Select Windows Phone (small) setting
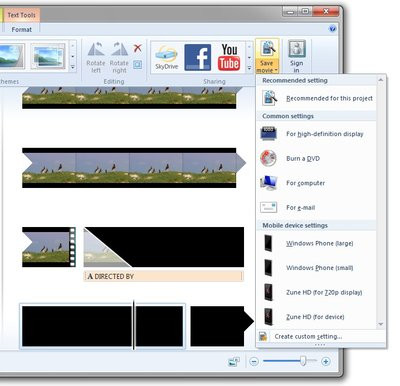 click(x=316, y=268)
